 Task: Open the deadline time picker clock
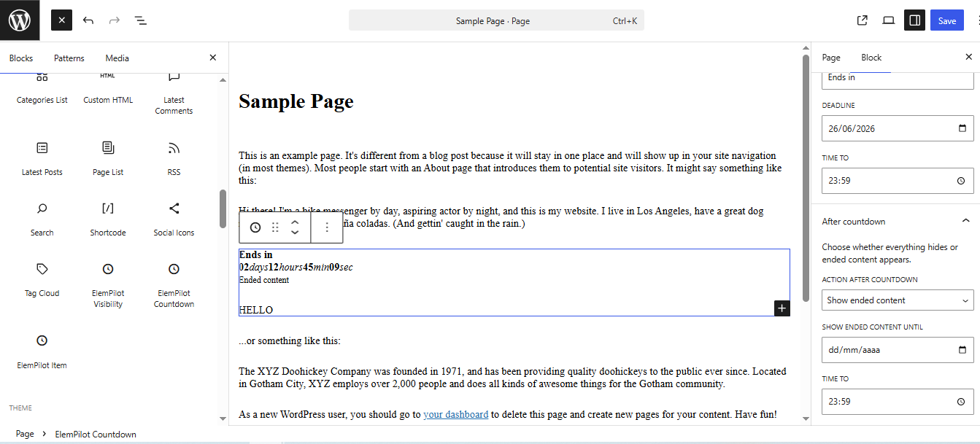click(961, 181)
